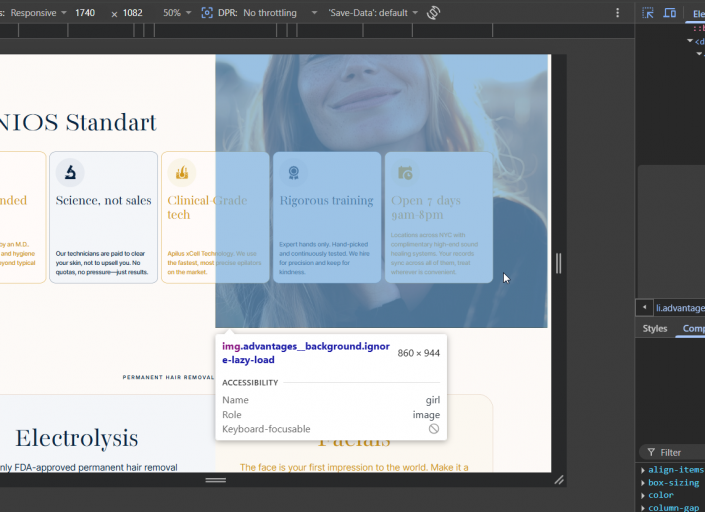Click the Rigorous training badge icon
The height and width of the screenshot is (512, 705).
[x=293, y=173]
